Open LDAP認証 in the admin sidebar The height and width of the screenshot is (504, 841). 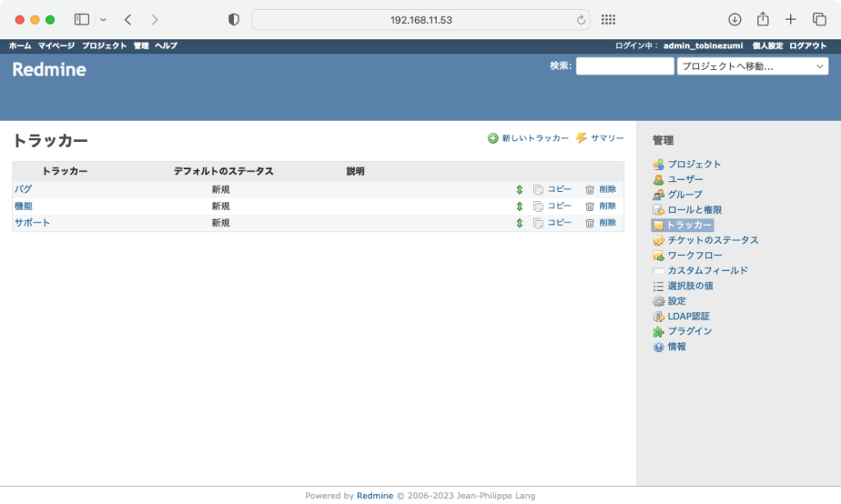[x=689, y=316]
